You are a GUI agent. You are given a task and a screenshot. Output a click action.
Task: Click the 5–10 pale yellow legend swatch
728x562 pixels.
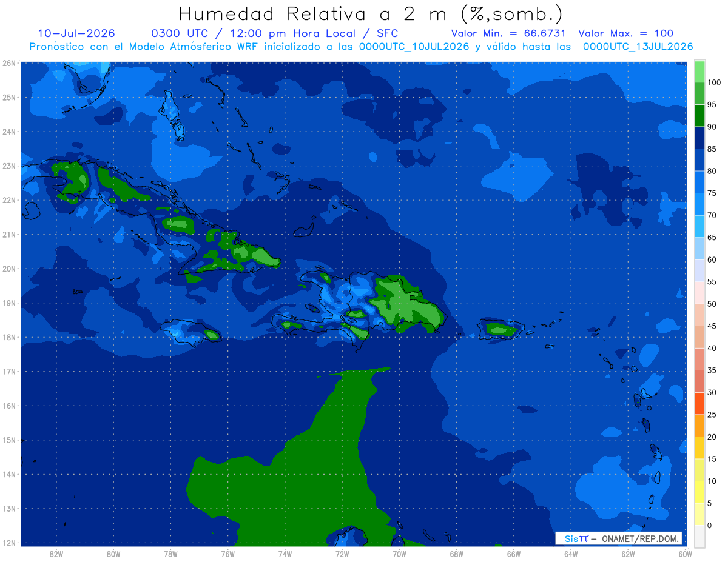point(699,492)
